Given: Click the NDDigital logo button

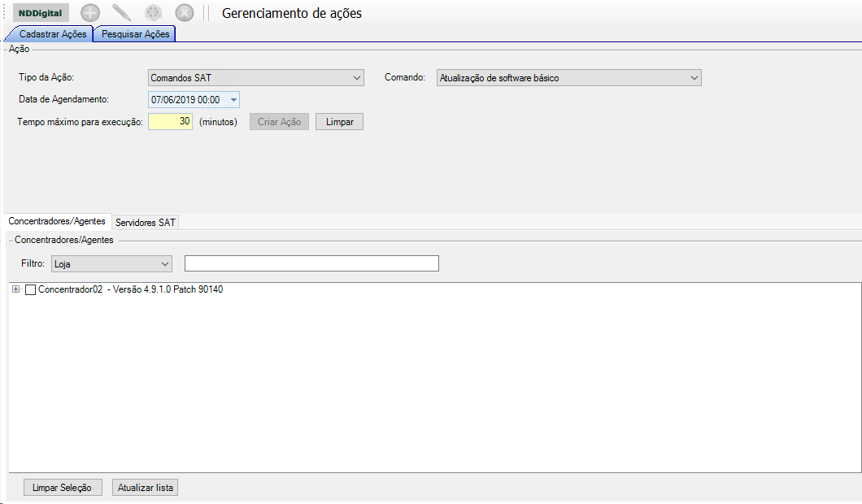Looking at the screenshot, I should [x=41, y=13].
